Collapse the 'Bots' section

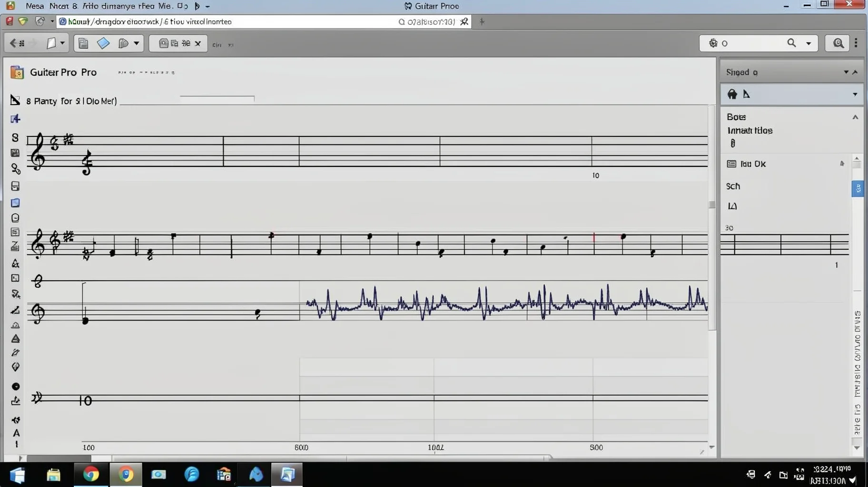pyautogui.click(x=855, y=117)
